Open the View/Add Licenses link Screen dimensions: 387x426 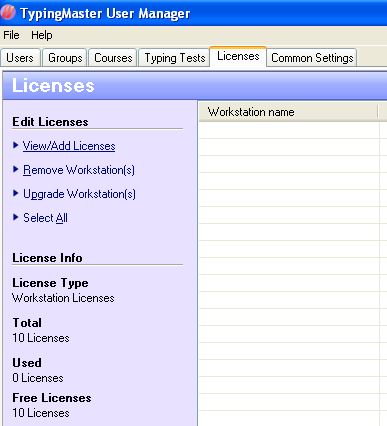(69, 146)
